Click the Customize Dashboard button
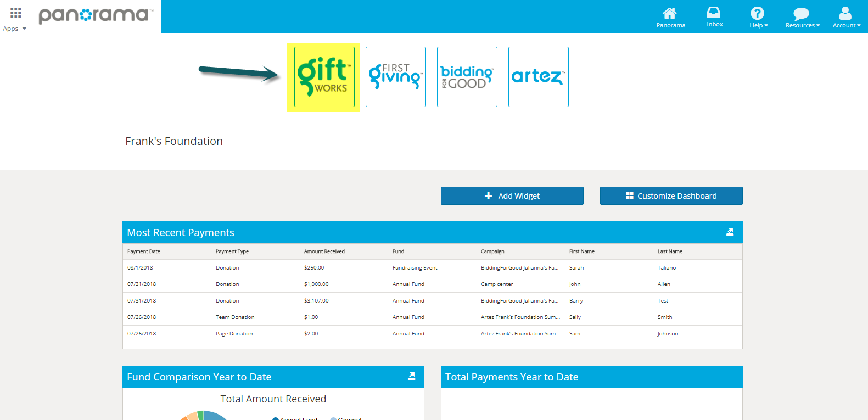The height and width of the screenshot is (420, 868). click(671, 196)
